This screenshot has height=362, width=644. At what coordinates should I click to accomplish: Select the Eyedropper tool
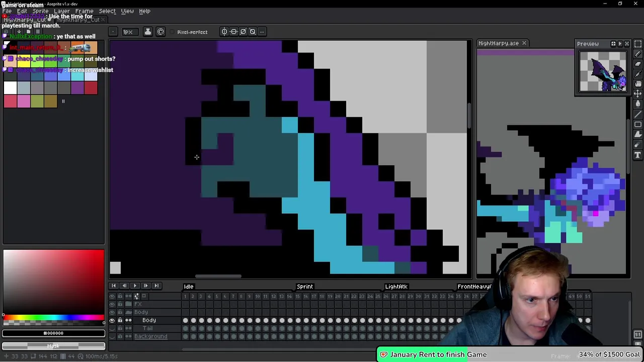pyautogui.click(x=637, y=74)
